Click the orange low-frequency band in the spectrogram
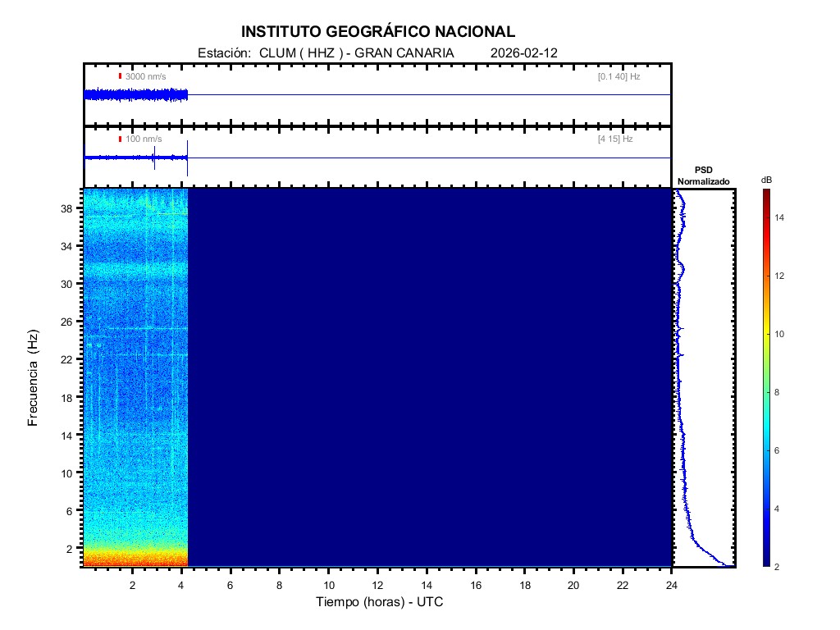The height and width of the screenshot is (630, 840). pos(135,559)
